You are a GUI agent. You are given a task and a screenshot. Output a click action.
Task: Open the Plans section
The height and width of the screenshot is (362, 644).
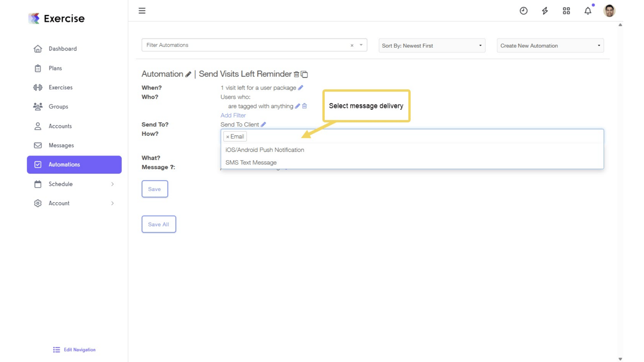55,68
